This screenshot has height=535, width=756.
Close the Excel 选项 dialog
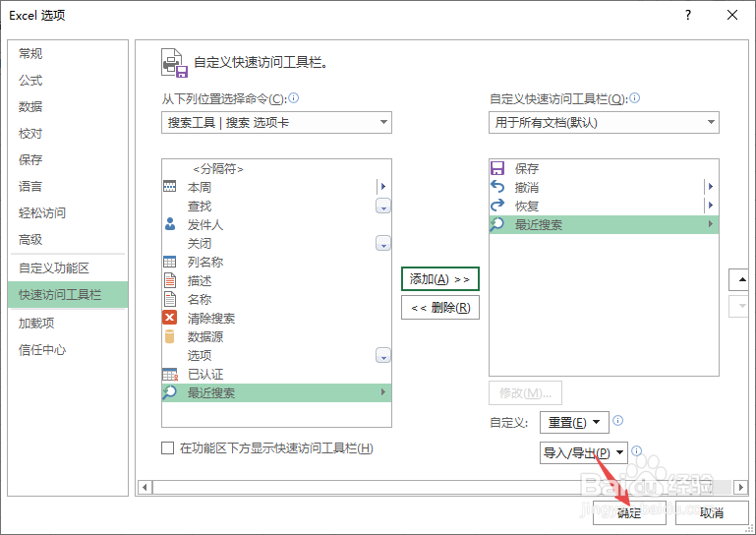click(x=731, y=15)
